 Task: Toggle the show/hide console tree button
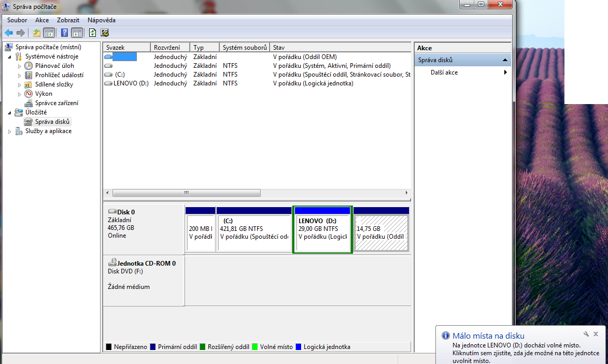[x=49, y=33]
